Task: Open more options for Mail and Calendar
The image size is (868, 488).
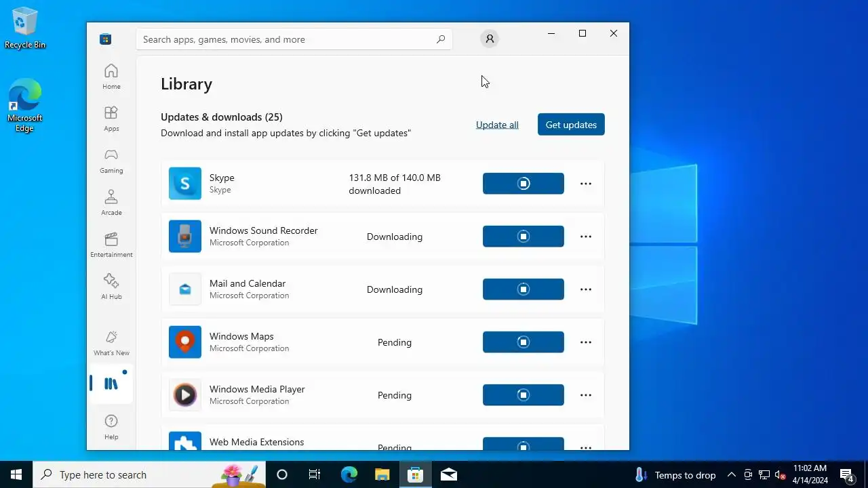Action: click(x=586, y=289)
